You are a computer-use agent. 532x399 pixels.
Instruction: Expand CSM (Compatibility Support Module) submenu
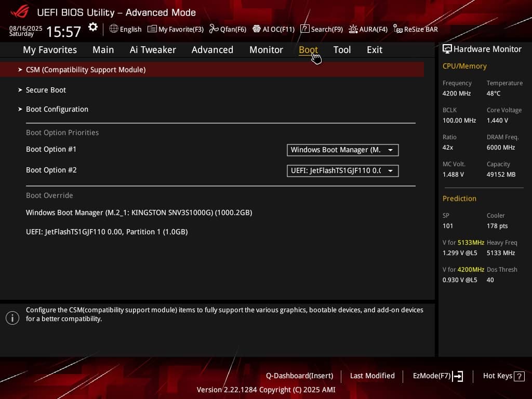tap(212, 70)
